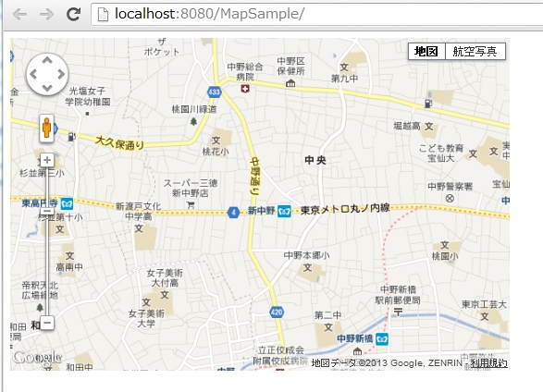Click the 中央 district label
This screenshot has width=543, height=392.
315,160
